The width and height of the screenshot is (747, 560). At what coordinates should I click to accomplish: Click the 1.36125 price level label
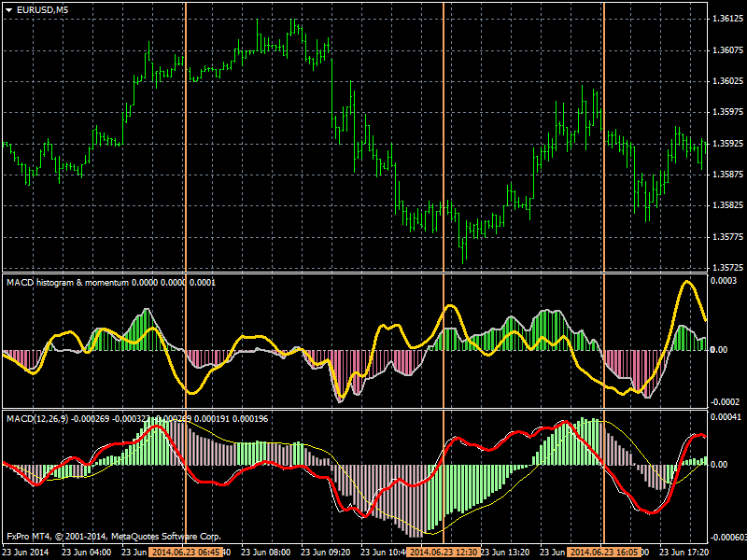(727, 19)
